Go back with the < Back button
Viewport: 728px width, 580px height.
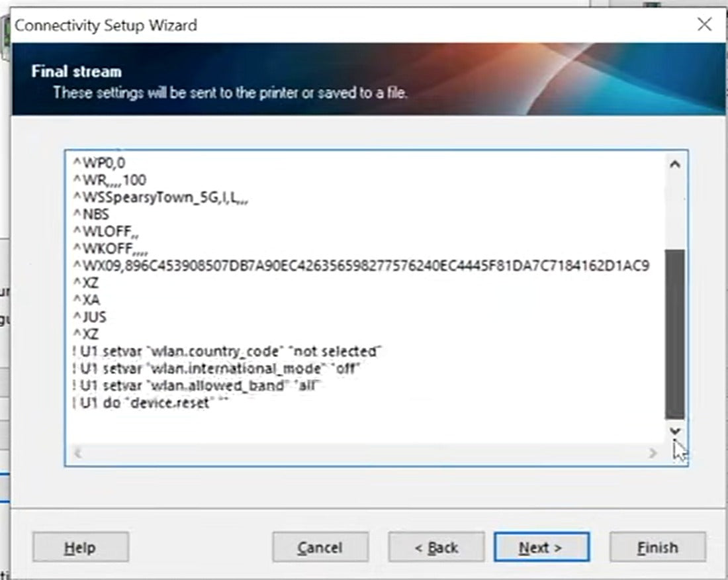coord(436,547)
